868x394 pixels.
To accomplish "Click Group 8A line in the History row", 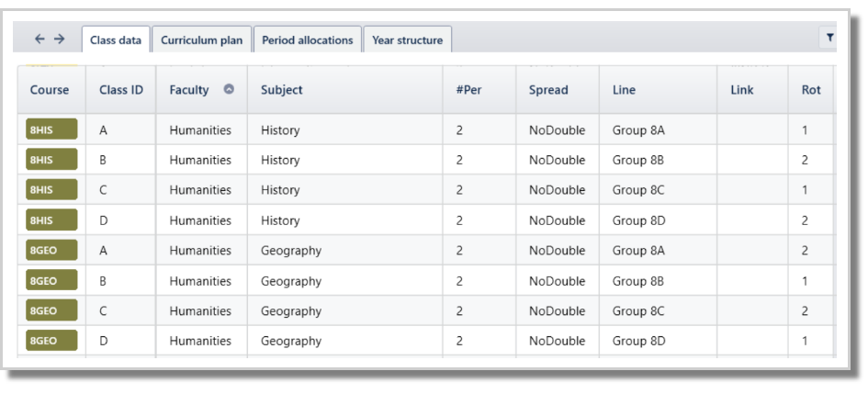I will click(638, 131).
